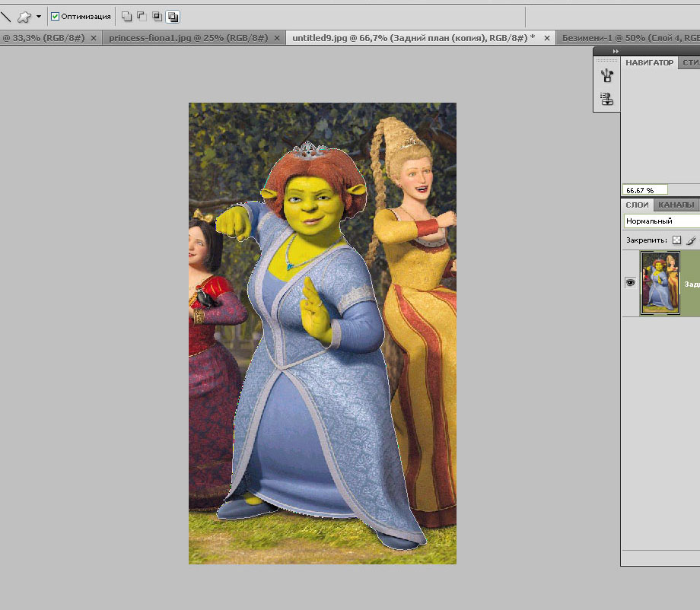This screenshot has height=610, width=700.
Task: Select the Задний план (копия) layer thumbnail
Action: point(660,283)
